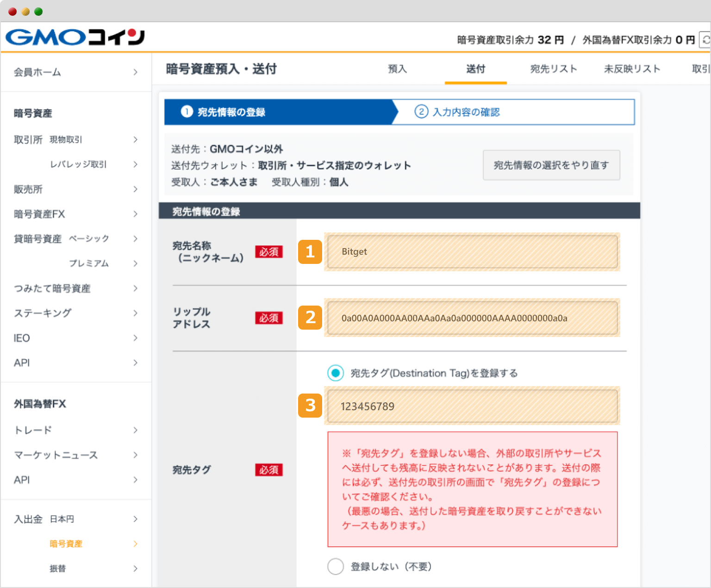Open the 宛先リスト tab

[x=554, y=69]
